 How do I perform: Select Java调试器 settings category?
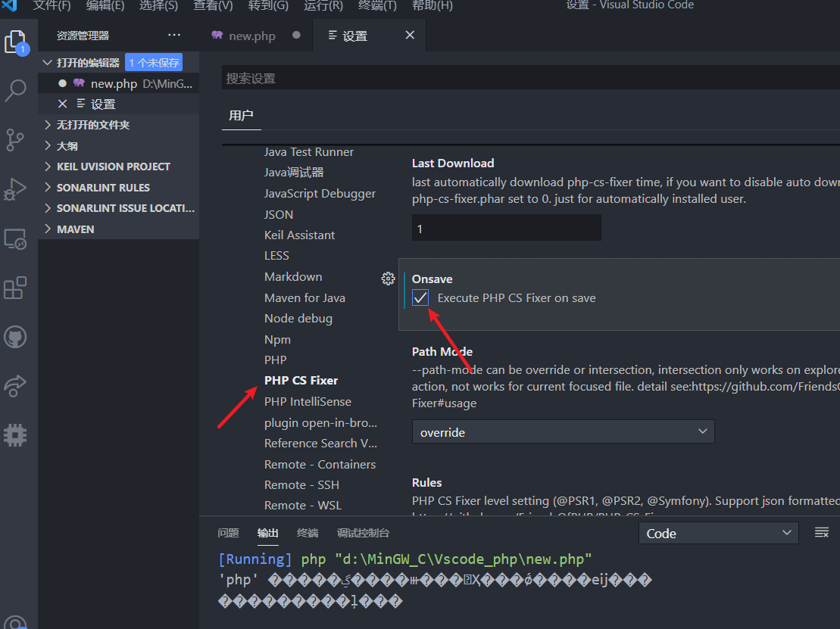point(294,173)
